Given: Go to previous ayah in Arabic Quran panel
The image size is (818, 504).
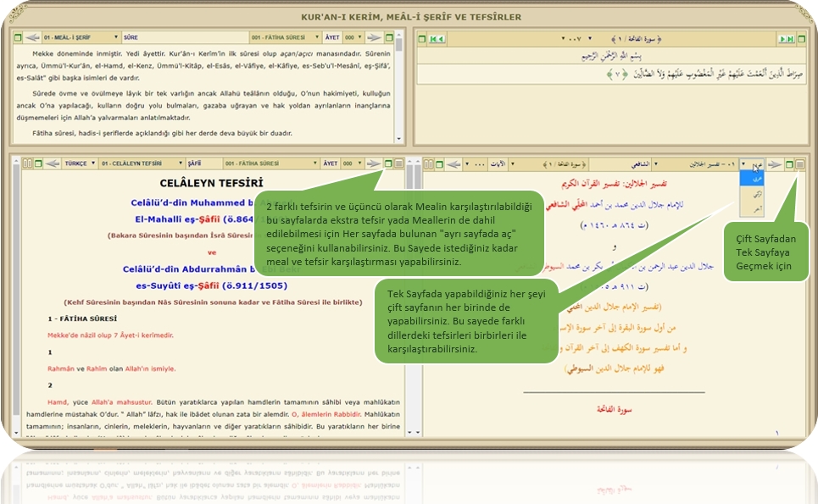Looking at the screenshot, I should coord(441,39).
